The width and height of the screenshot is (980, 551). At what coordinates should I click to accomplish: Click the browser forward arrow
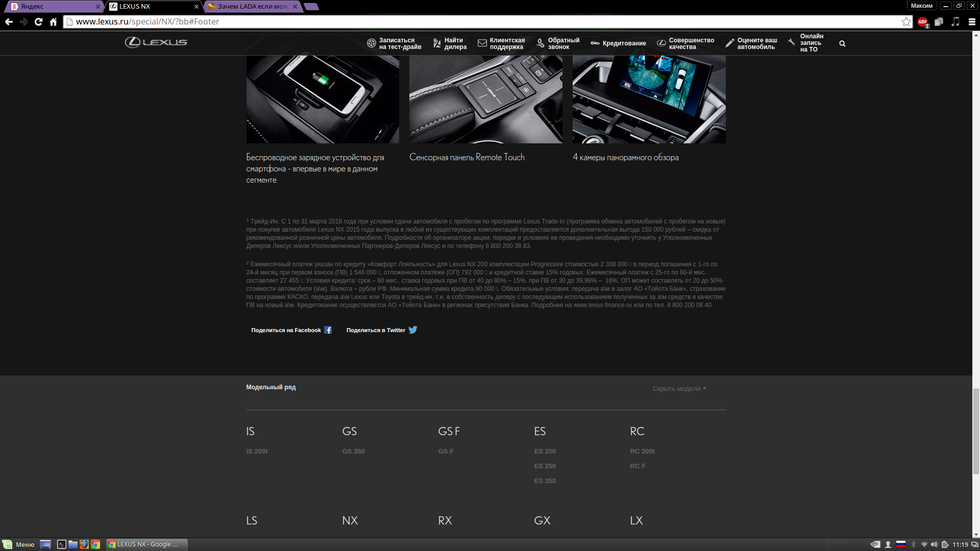23,21
